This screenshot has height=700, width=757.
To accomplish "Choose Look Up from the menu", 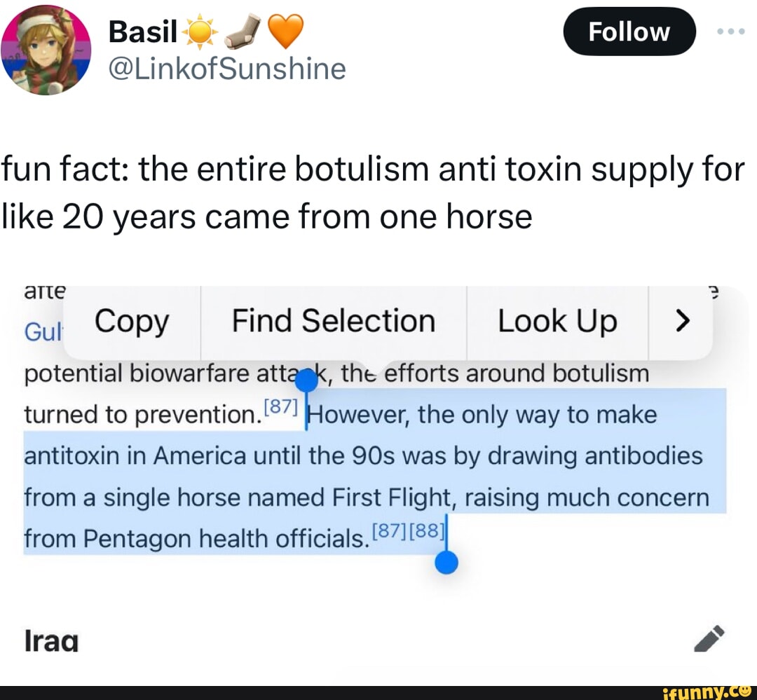I will point(557,322).
